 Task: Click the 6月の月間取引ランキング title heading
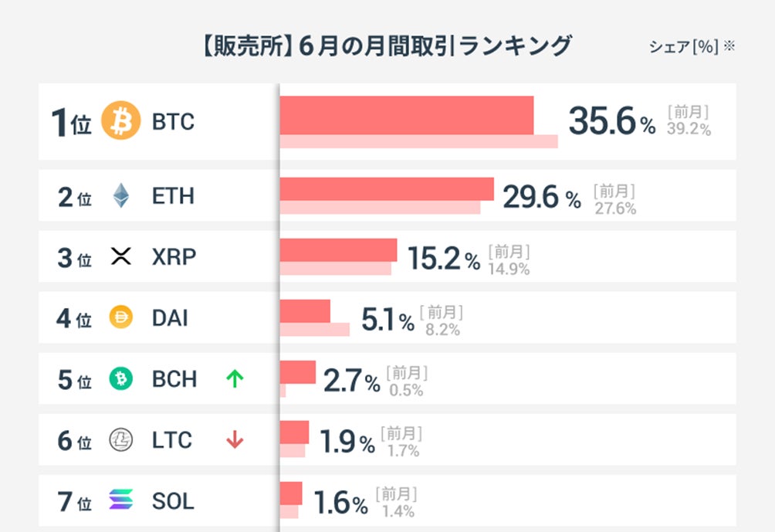coord(387,46)
